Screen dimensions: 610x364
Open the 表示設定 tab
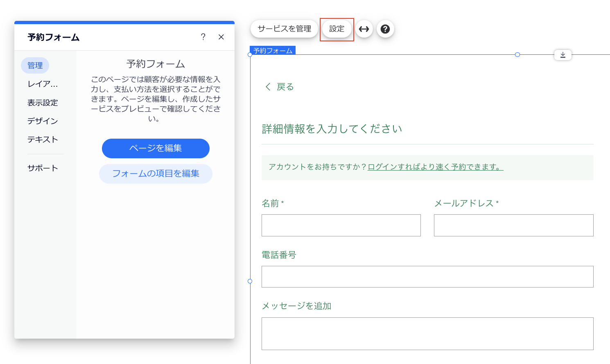(x=43, y=103)
